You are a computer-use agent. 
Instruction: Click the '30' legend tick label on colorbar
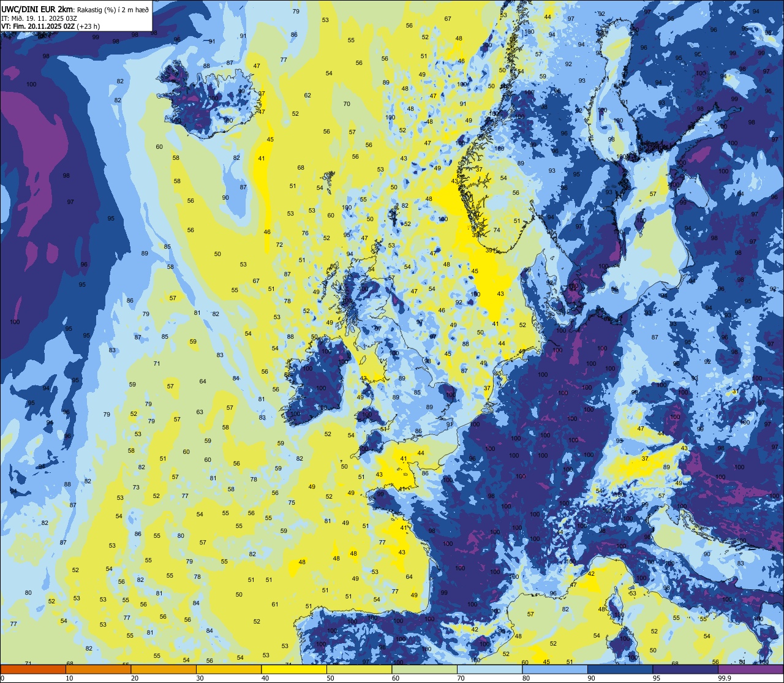(x=200, y=678)
